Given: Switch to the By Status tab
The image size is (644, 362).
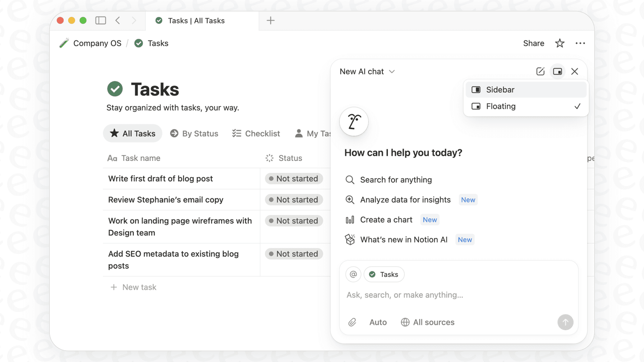Looking at the screenshot, I should point(194,133).
